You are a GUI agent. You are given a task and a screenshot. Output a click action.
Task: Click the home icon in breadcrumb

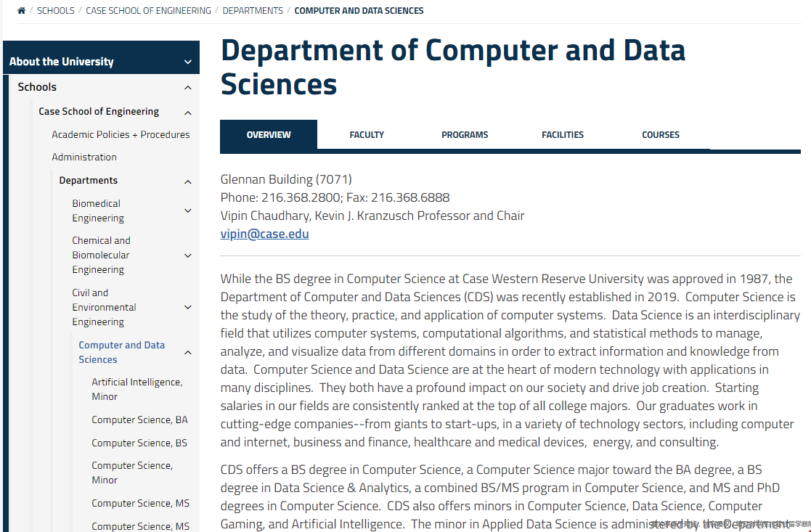click(21, 11)
